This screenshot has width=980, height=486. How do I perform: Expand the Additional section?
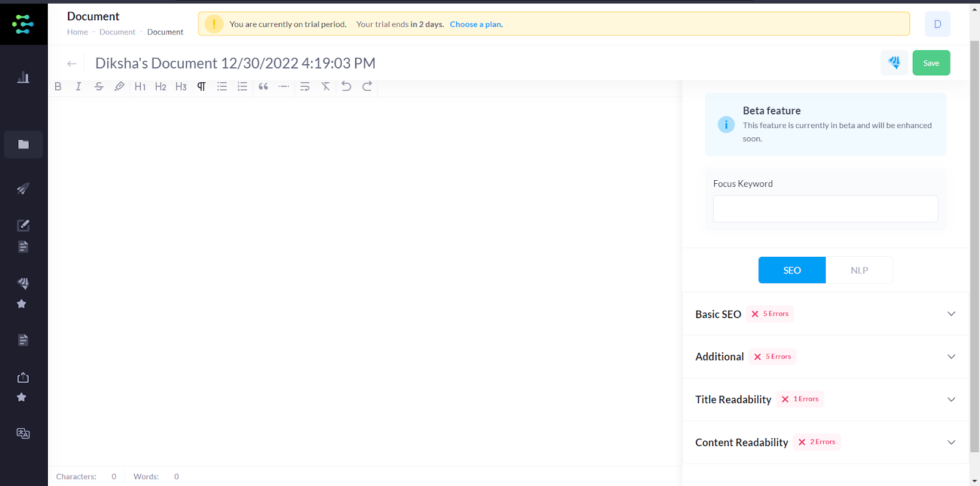(826, 357)
